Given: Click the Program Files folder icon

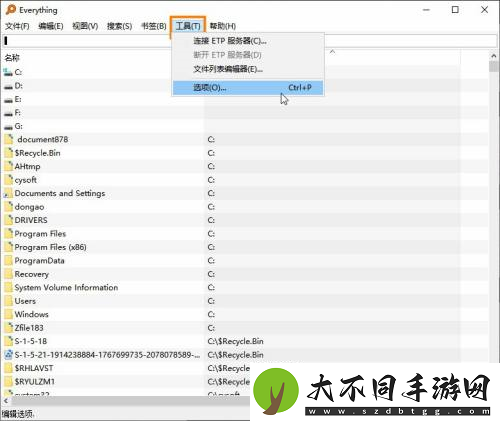Looking at the screenshot, I should 9,234.
